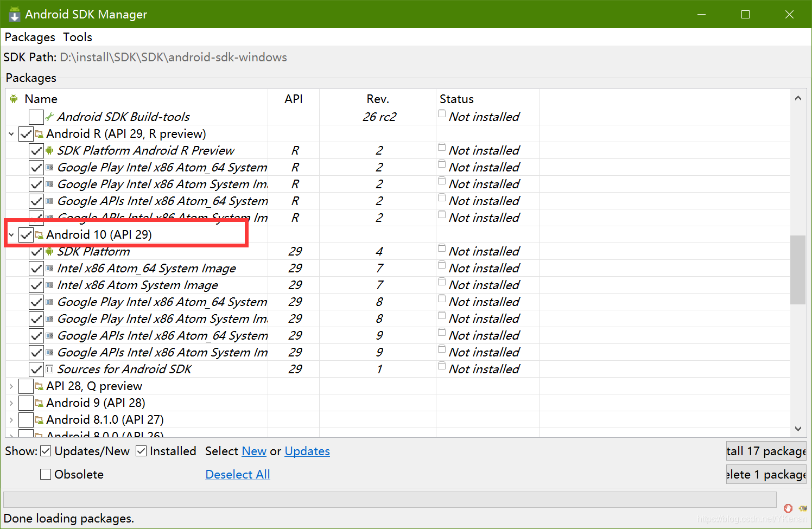
Task: Click the scrollbar down arrow in packages list
Action: tap(798, 429)
